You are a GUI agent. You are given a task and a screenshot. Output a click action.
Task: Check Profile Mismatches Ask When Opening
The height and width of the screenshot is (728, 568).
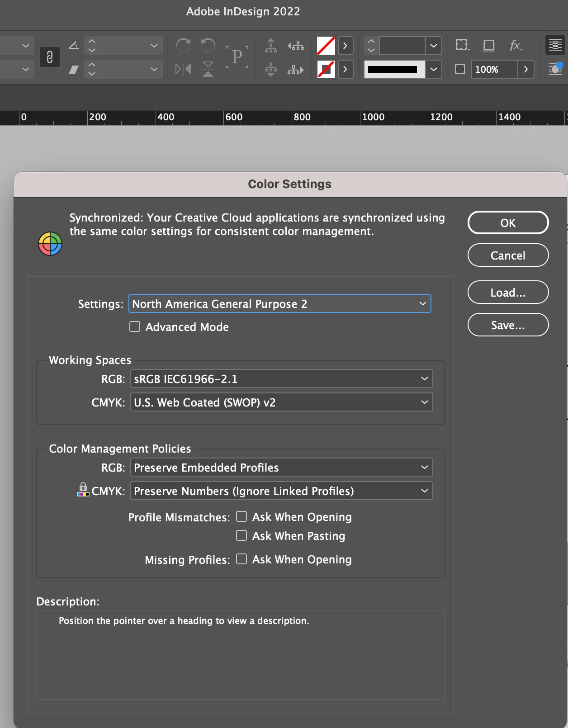point(241,516)
